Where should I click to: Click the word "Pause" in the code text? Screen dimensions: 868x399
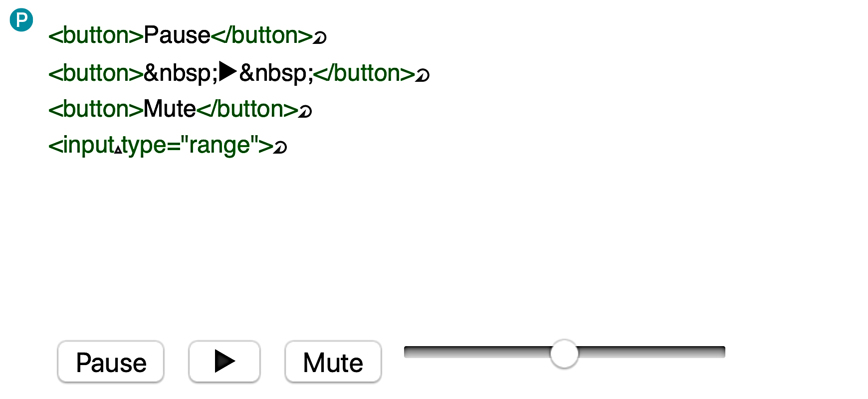point(177,35)
